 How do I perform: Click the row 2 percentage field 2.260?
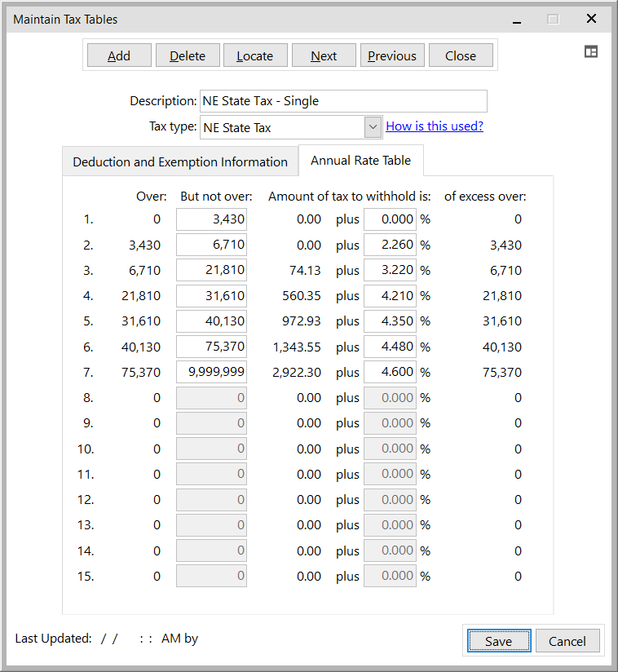point(390,244)
